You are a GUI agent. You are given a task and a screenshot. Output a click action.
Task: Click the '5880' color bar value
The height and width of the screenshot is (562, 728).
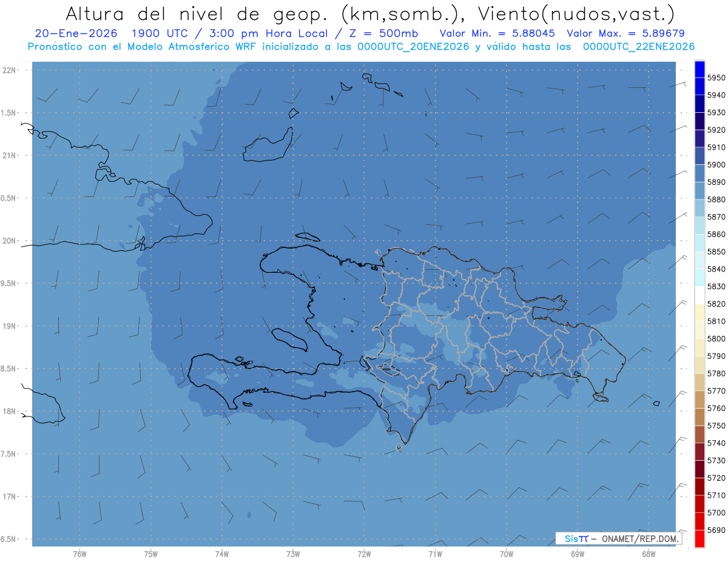click(x=716, y=199)
